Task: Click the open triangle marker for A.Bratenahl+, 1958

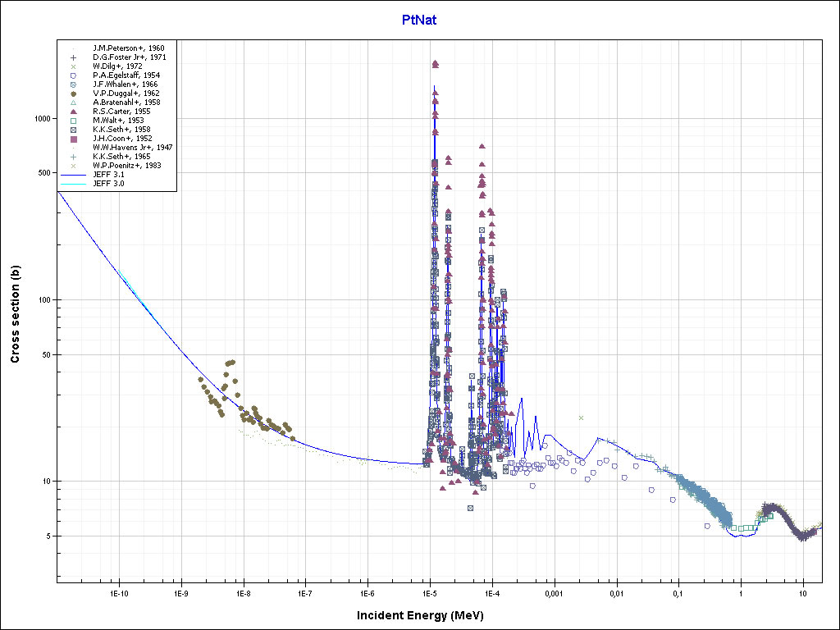Action: 73,103
